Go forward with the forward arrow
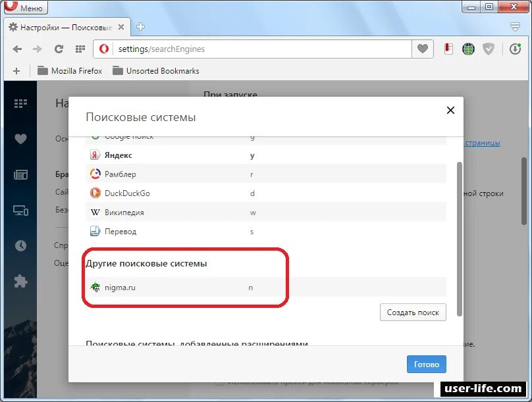Screen dimensions: 532x402 38,49
